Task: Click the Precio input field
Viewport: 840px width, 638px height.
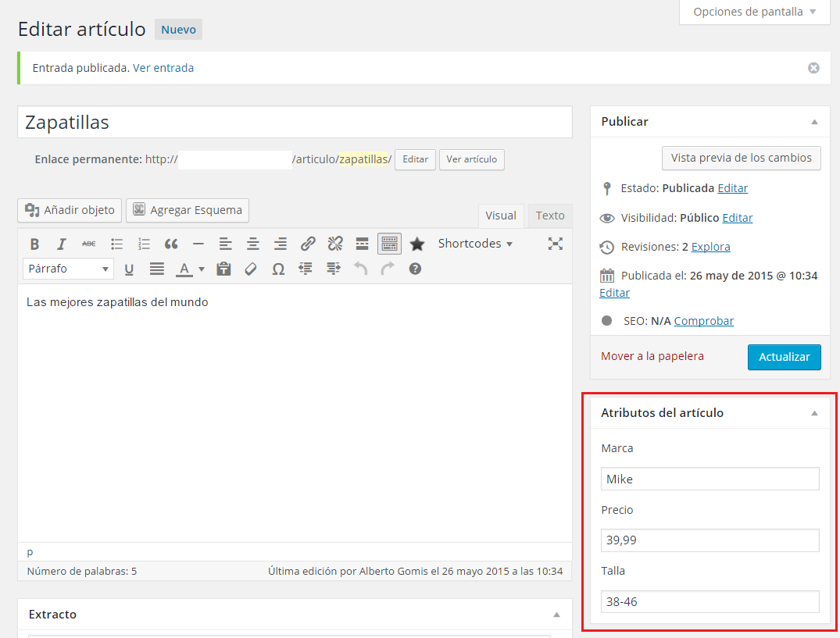Action: point(710,540)
